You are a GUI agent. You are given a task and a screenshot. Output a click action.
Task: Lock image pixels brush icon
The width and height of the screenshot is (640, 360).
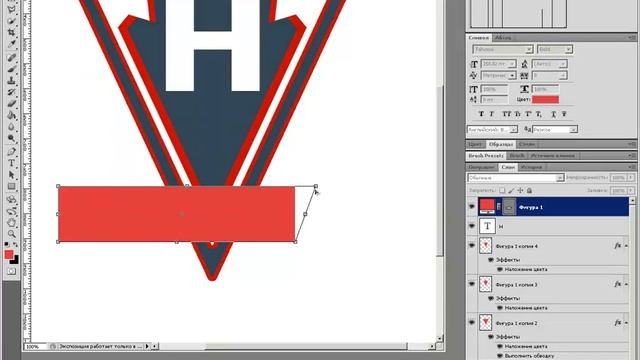pyautogui.click(x=511, y=191)
